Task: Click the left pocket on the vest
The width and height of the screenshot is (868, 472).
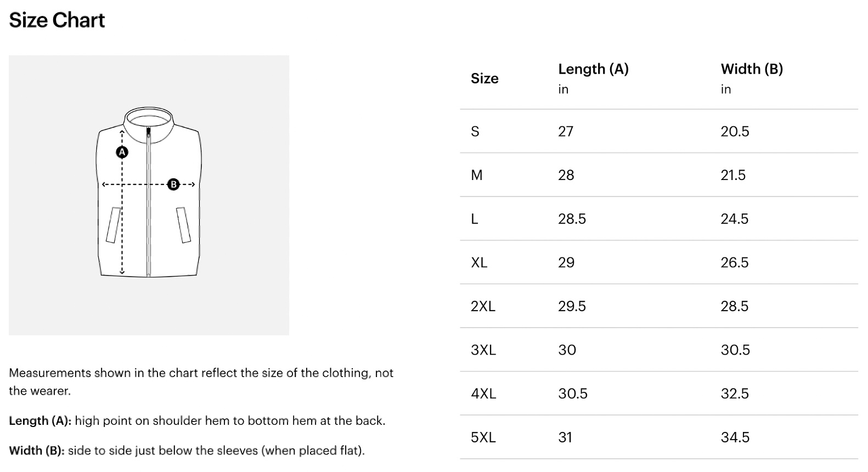Action: pyautogui.click(x=114, y=224)
